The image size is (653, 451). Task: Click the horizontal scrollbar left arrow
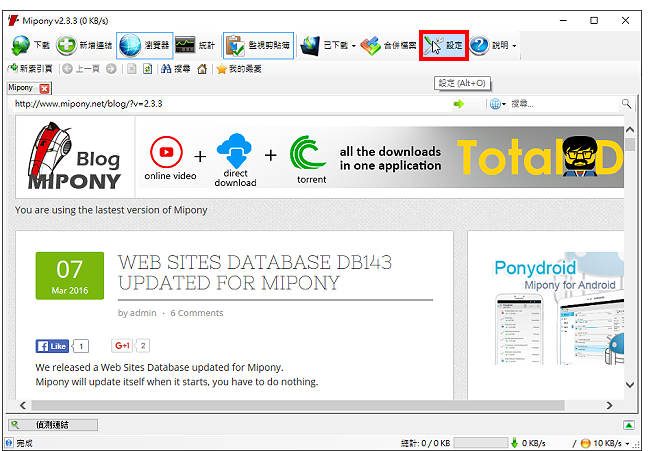tap(22, 405)
